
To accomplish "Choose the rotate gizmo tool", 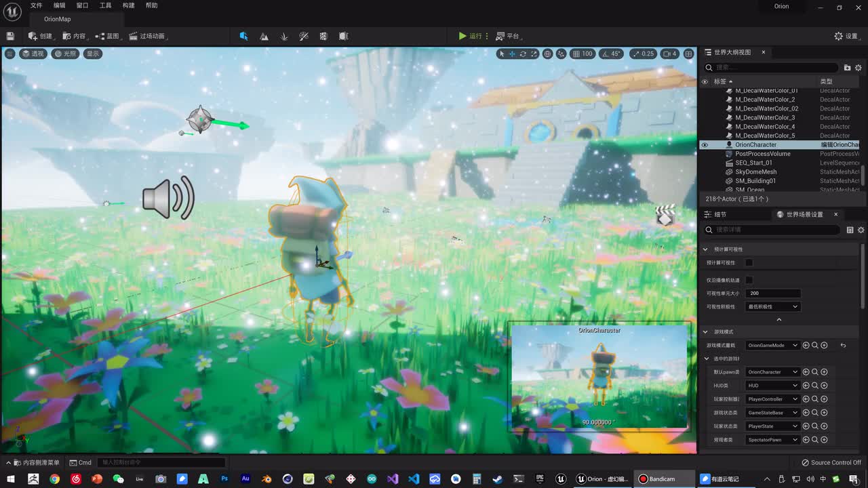I will coord(523,54).
